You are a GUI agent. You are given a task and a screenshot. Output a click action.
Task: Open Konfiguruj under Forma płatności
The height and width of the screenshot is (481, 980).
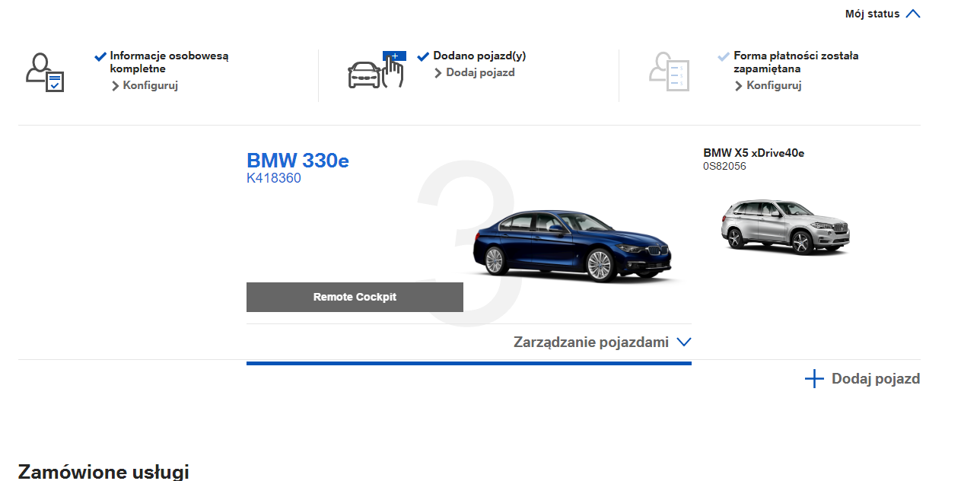[768, 85]
